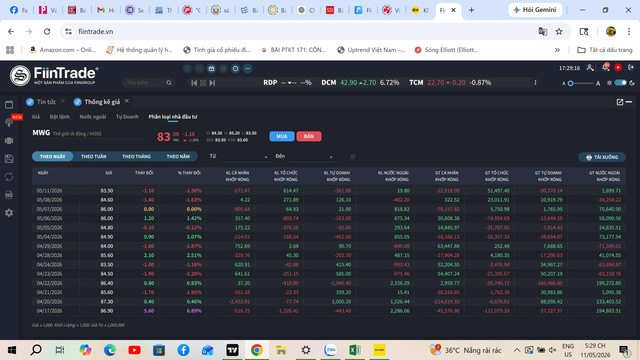Open settings gear in left sidebar
Screen dimensions: 640x360
point(9,213)
